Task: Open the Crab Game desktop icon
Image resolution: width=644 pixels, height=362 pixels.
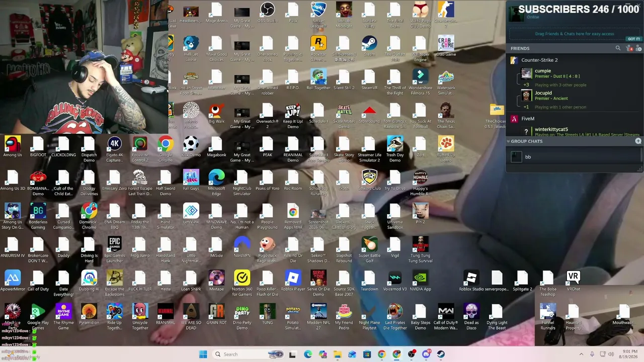Action: pyautogui.click(x=446, y=46)
